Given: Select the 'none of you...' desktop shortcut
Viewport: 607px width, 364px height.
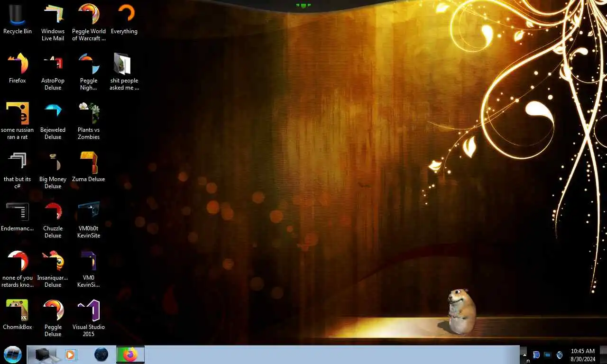Looking at the screenshot, I should coord(18,269).
